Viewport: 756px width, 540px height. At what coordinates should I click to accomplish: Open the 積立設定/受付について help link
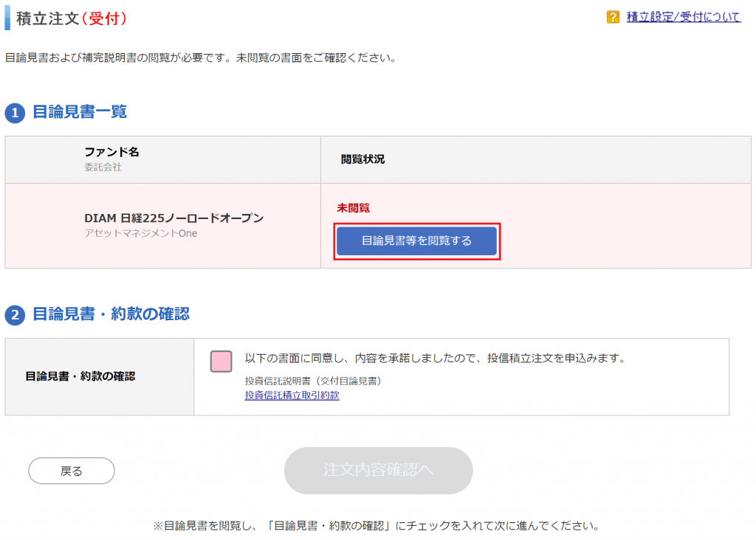pos(683,17)
